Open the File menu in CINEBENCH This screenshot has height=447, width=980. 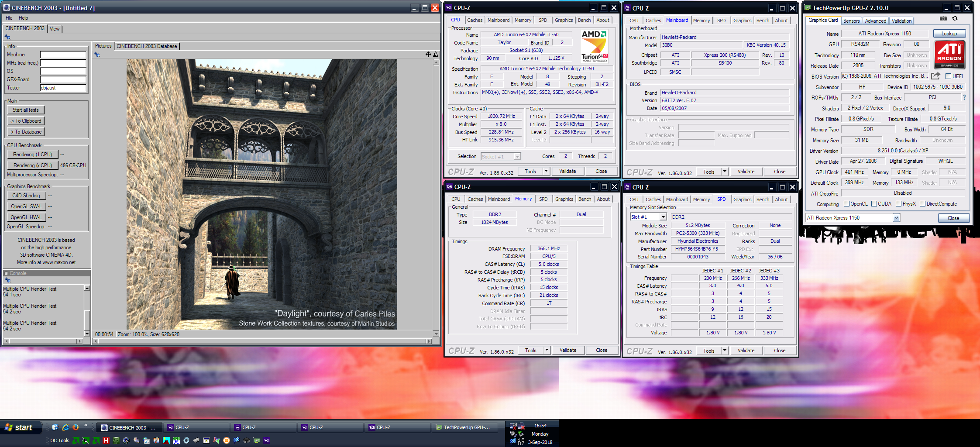[x=9, y=18]
